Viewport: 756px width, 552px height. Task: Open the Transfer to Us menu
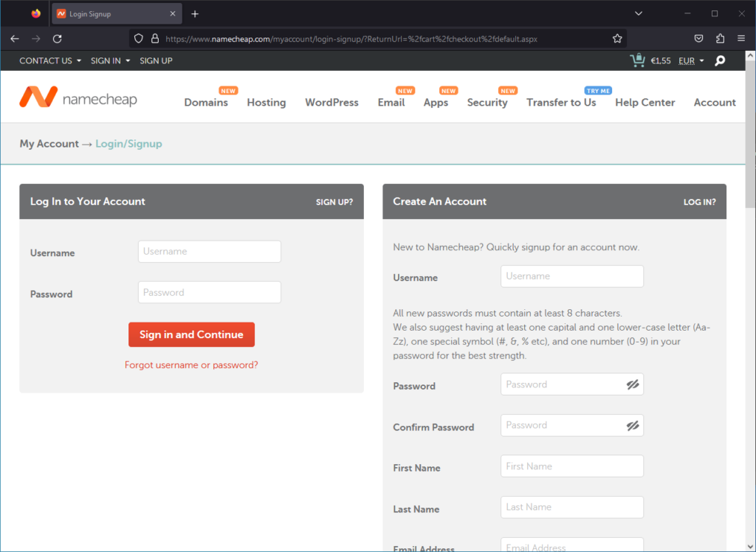click(x=561, y=102)
